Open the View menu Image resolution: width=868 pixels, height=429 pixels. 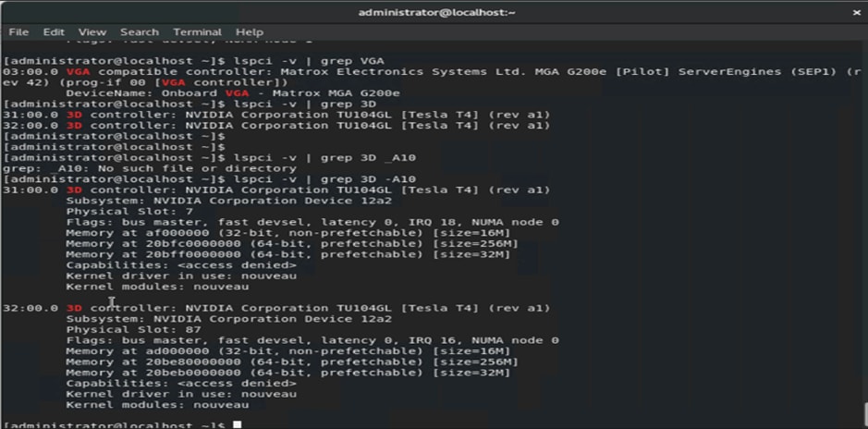tap(92, 32)
